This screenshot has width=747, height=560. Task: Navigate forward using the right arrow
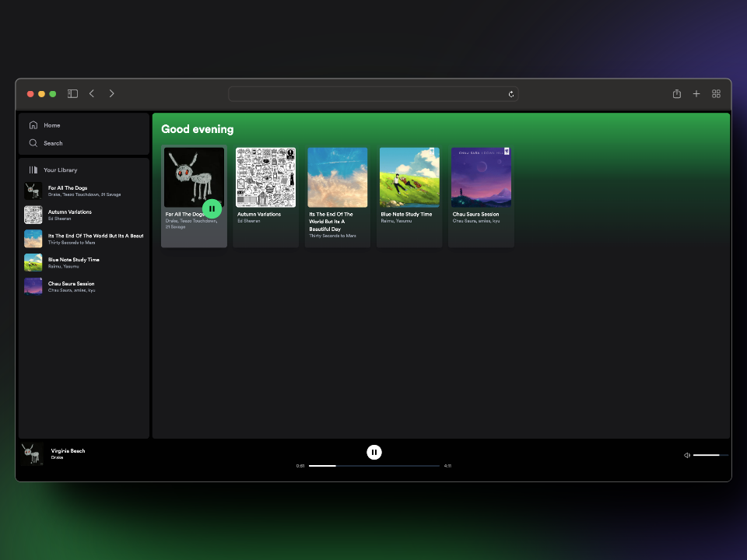click(x=111, y=93)
